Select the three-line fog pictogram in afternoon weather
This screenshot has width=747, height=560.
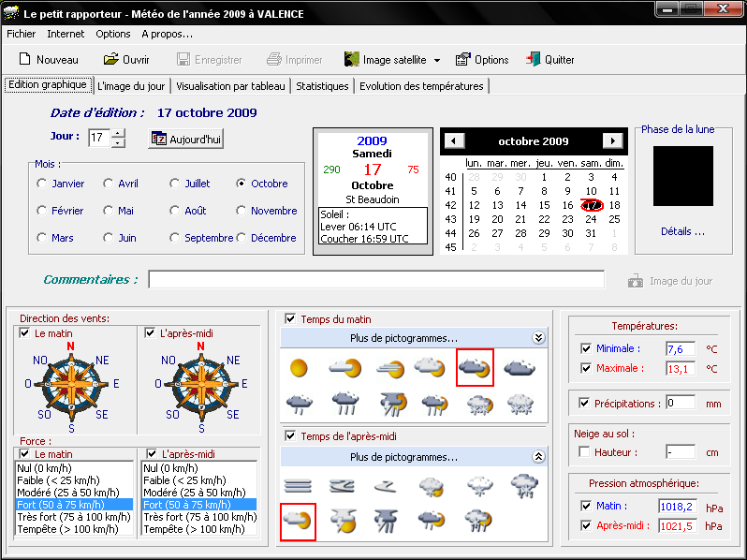pos(299,485)
